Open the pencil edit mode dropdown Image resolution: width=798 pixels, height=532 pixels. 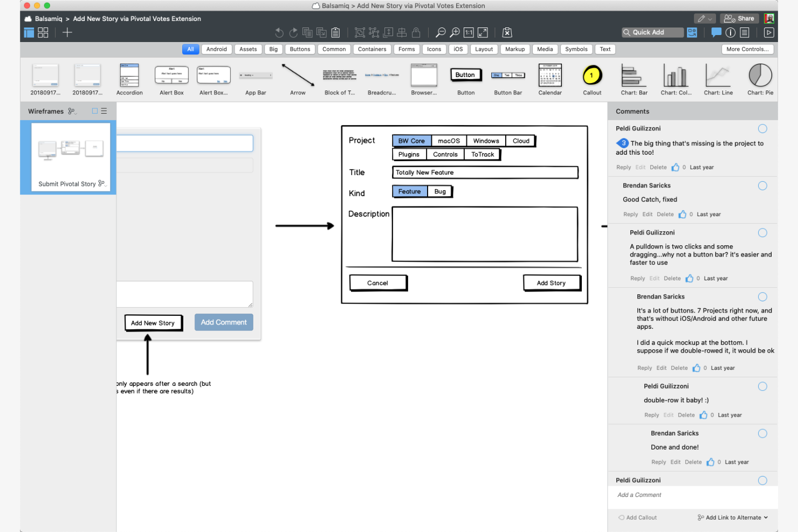[705, 19]
